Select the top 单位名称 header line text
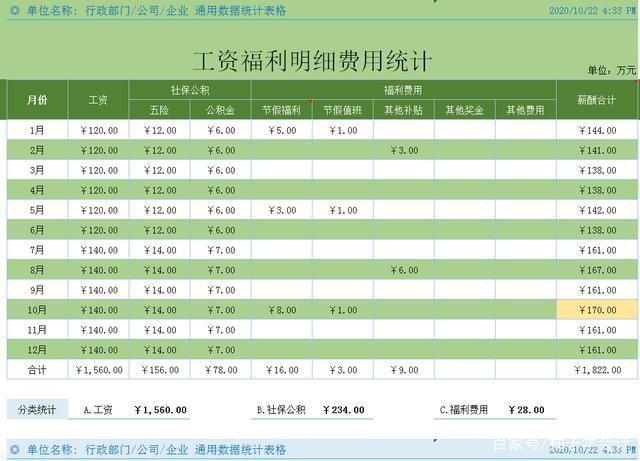The image size is (640, 461). [x=156, y=10]
